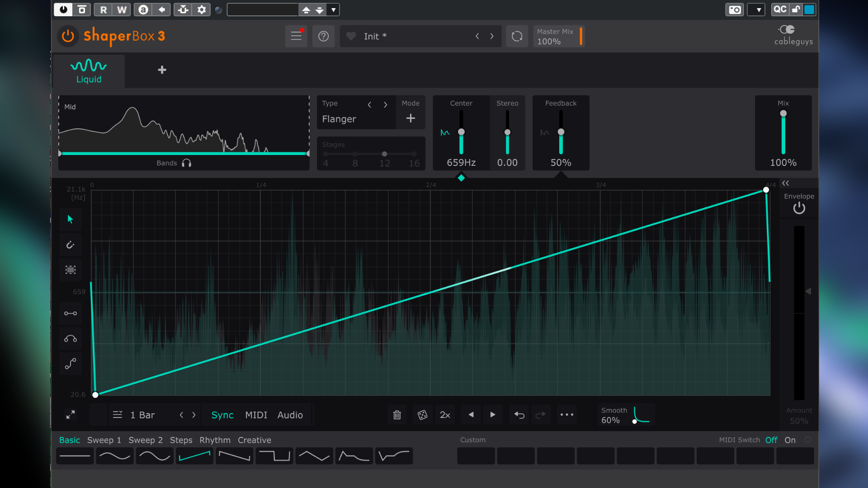Screen dimensions: 868x488
Task: Open the help question mark icon
Action: point(323,36)
